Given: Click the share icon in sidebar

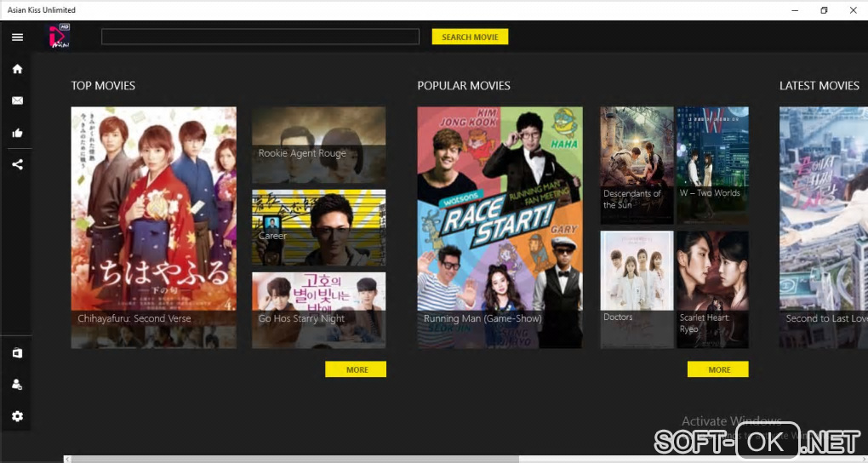Looking at the screenshot, I should pos(17,164).
